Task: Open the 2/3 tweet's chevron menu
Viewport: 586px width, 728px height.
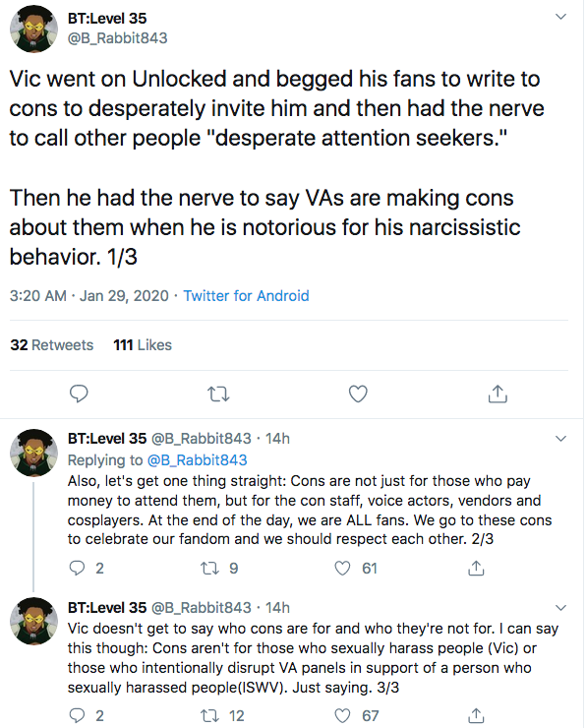Action: click(x=561, y=439)
